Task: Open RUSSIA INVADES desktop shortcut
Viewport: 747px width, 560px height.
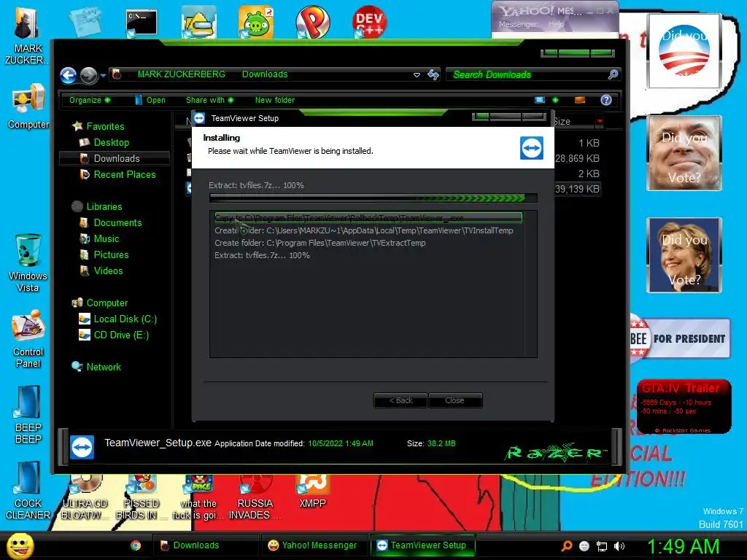Action: [255, 497]
